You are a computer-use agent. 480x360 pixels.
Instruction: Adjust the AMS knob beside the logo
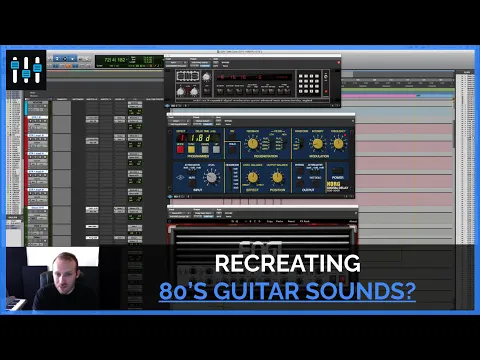tap(206, 77)
